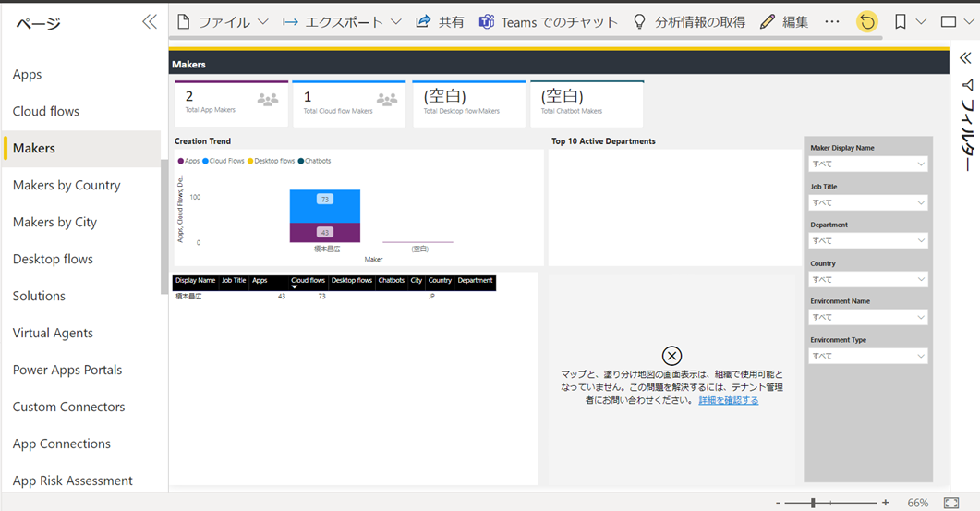Click the Total Desktop flow Makers card
Screen dimensions: 980x511
click(x=468, y=103)
